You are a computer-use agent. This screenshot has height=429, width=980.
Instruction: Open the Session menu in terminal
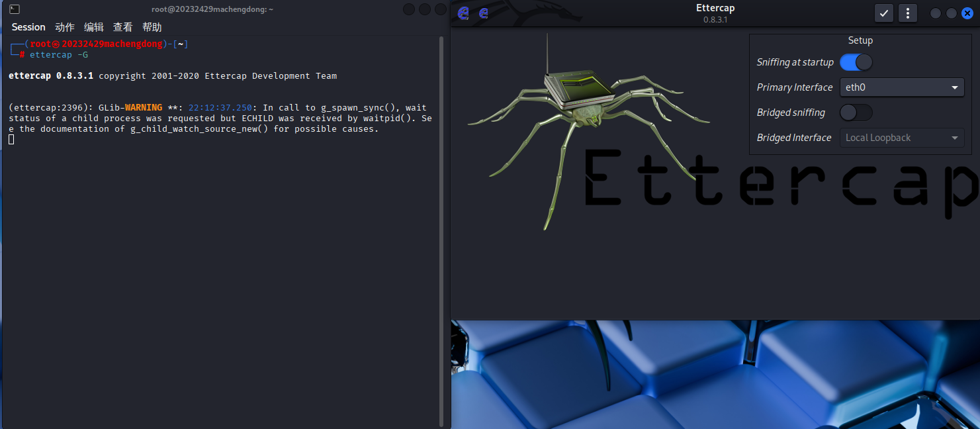(x=28, y=27)
